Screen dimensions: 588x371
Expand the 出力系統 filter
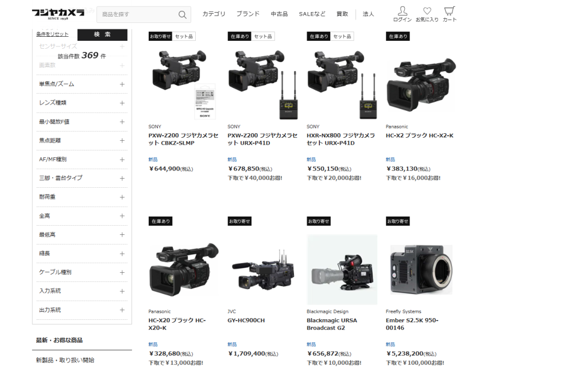tap(82, 310)
